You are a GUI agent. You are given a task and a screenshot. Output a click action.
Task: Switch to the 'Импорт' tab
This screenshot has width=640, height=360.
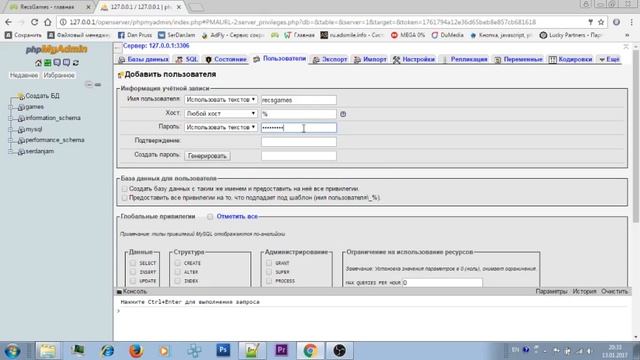370,60
